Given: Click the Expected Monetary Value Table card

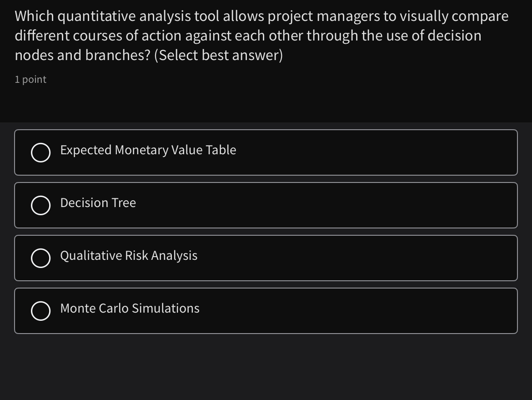Looking at the screenshot, I should 266,152.
